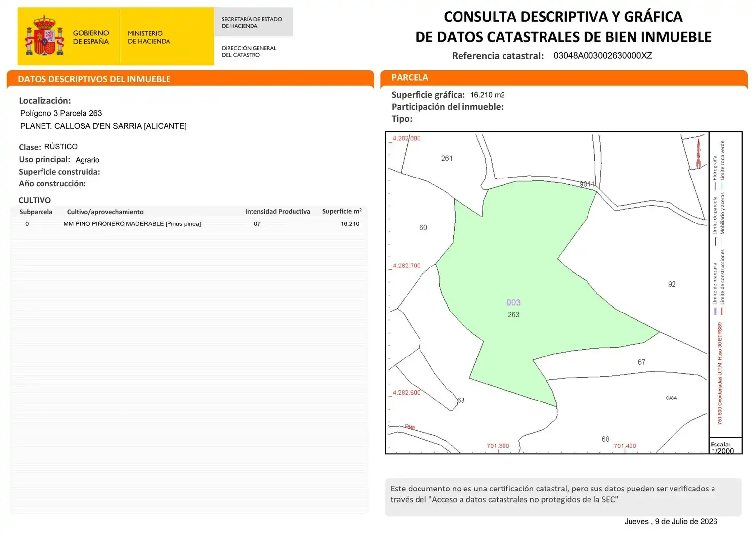Click the scale value 1/2000
The height and width of the screenshot is (534, 756).
722,451
